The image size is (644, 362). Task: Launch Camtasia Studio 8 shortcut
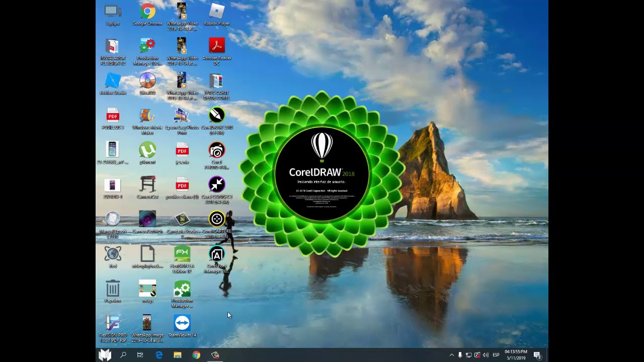(182, 225)
